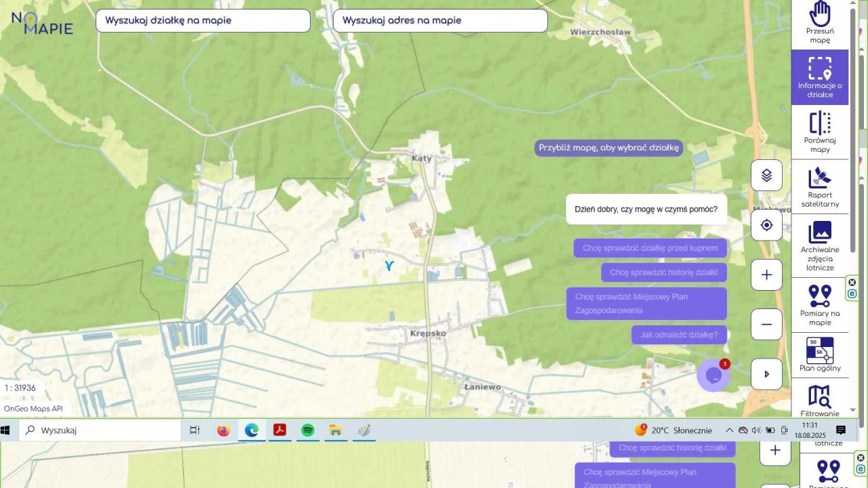Open the chat bubble with notification badge
The width and height of the screenshot is (868, 488).
pyautogui.click(x=713, y=375)
